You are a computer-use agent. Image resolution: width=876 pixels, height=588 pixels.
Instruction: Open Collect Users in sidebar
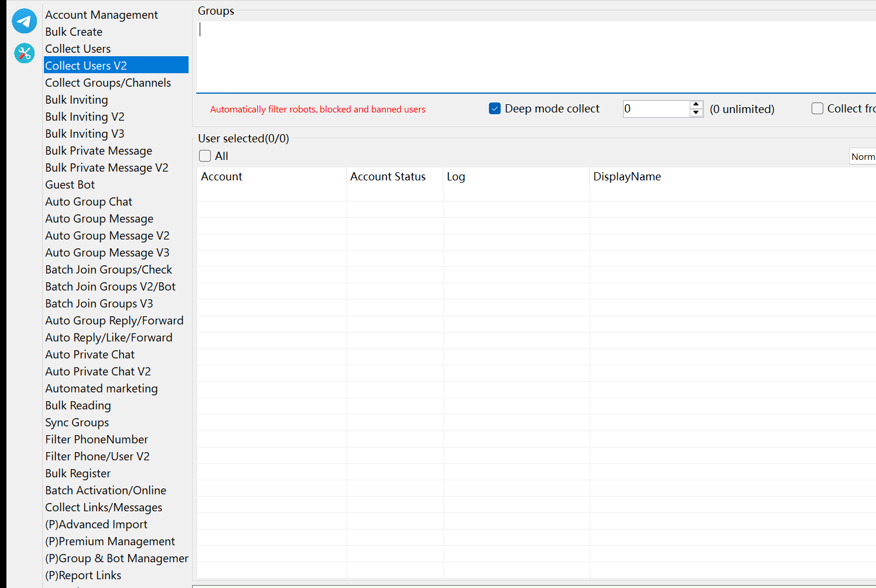point(78,49)
